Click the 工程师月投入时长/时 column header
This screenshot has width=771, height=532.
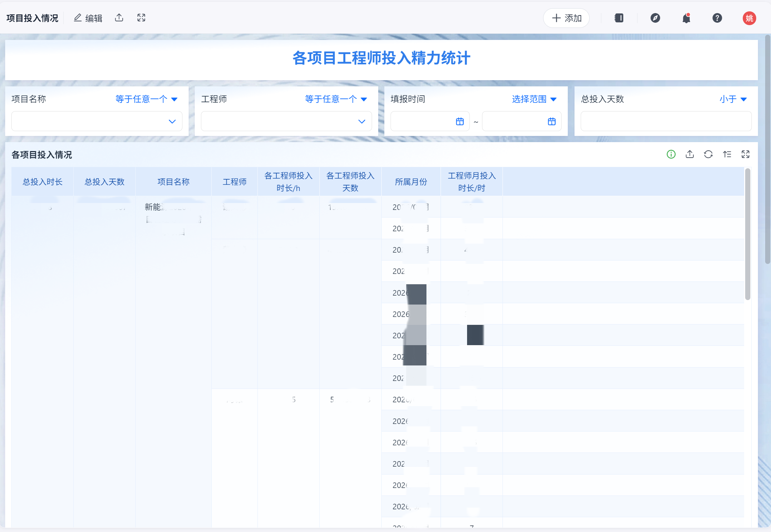pos(472,182)
